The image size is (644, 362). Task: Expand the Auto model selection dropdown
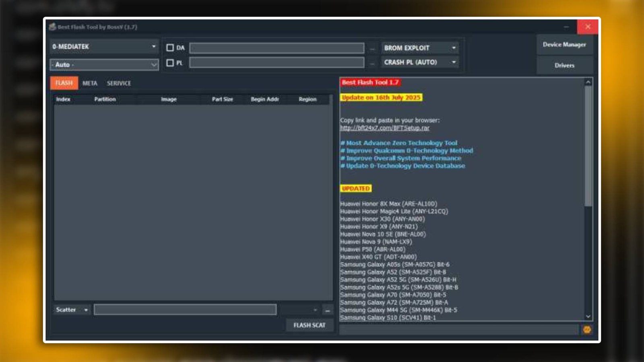click(154, 64)
